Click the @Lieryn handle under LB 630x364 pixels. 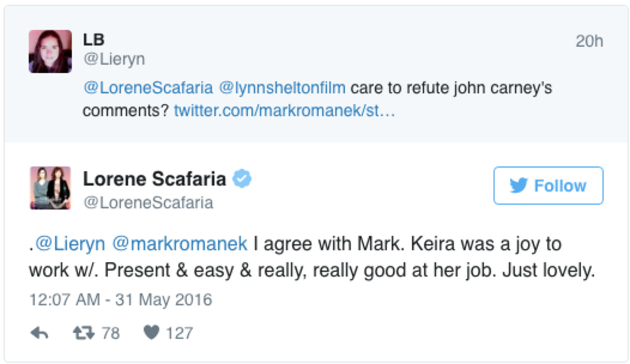[x=113, y=59]
